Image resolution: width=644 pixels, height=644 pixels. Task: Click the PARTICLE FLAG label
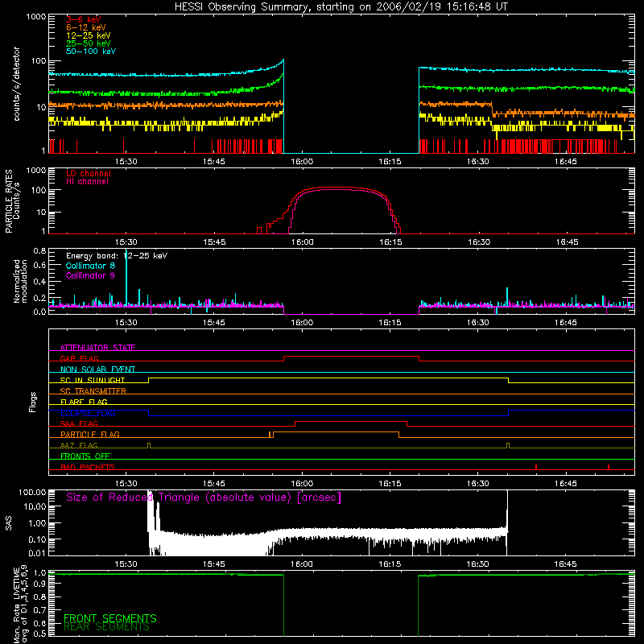[x=90, y=435]
